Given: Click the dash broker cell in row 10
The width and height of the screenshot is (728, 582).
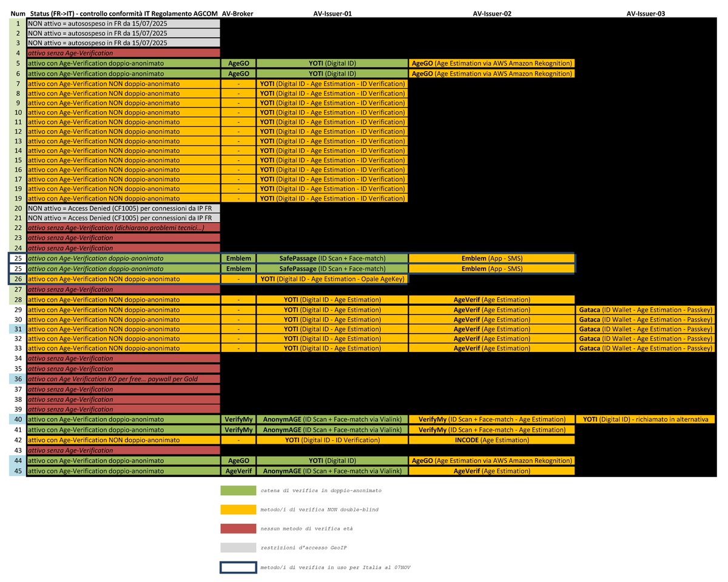Looking at the screenshot, I should point(238,112).
